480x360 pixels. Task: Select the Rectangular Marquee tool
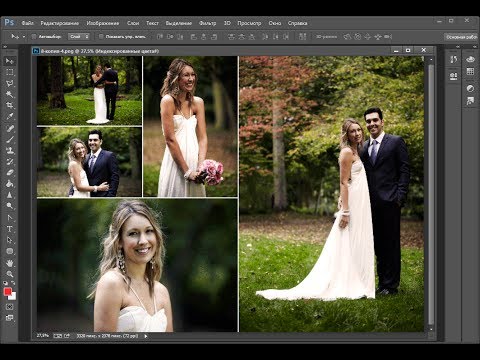point(10,72)
